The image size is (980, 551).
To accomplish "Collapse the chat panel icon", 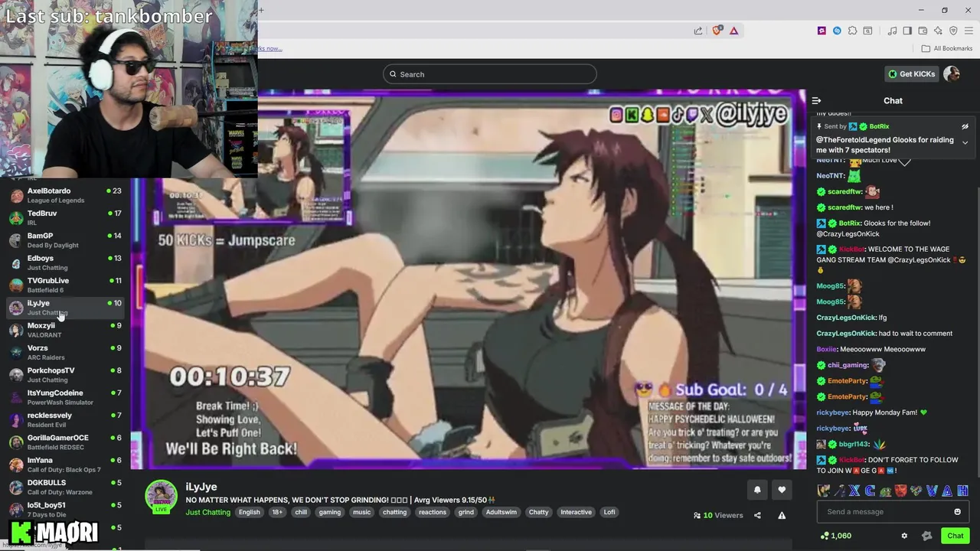I will click(x=816, y=100).
